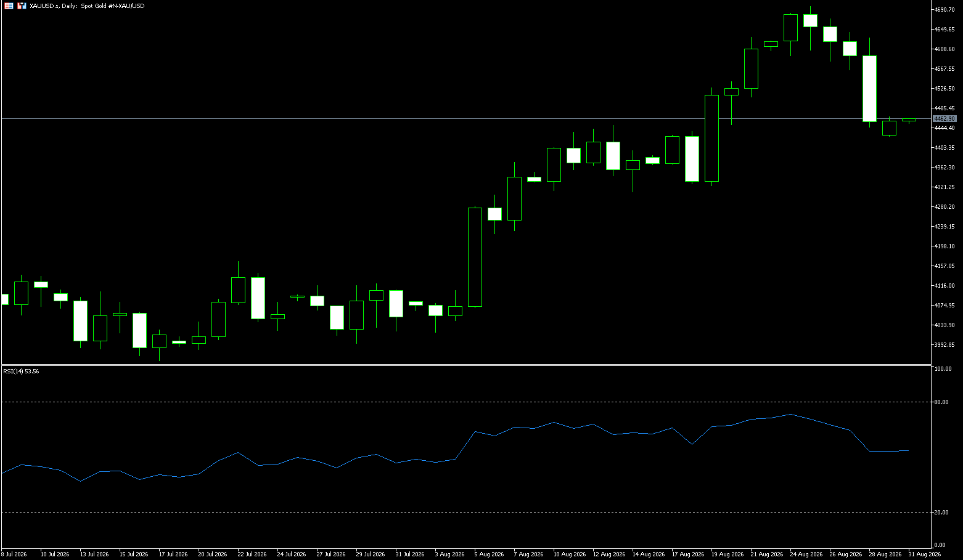Click the '12 Aug 2026' time axis label
Screen dimensions: 963x560
click(609, 554)
